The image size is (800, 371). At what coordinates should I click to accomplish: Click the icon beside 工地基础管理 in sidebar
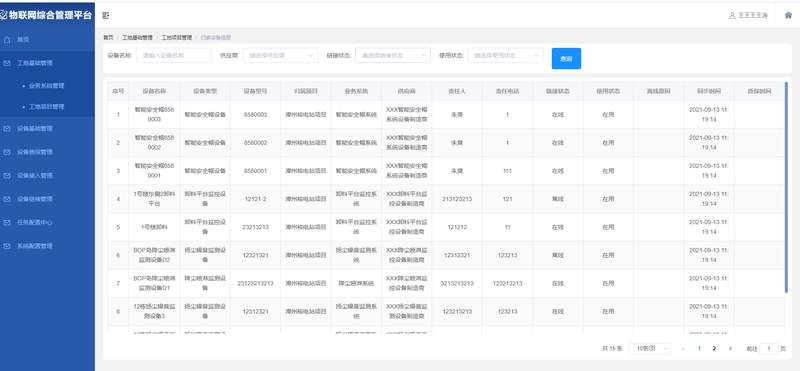pos(7,63)
